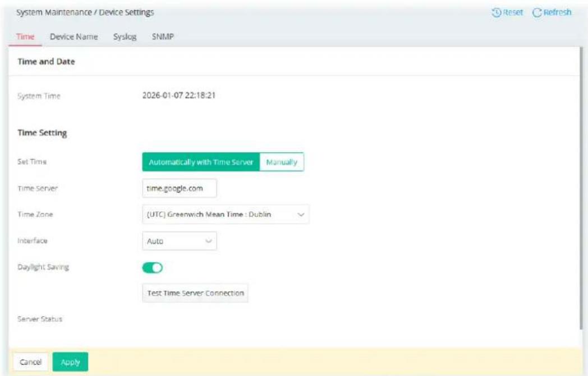Expand the Interface Auto dropdown

[179, 241]
